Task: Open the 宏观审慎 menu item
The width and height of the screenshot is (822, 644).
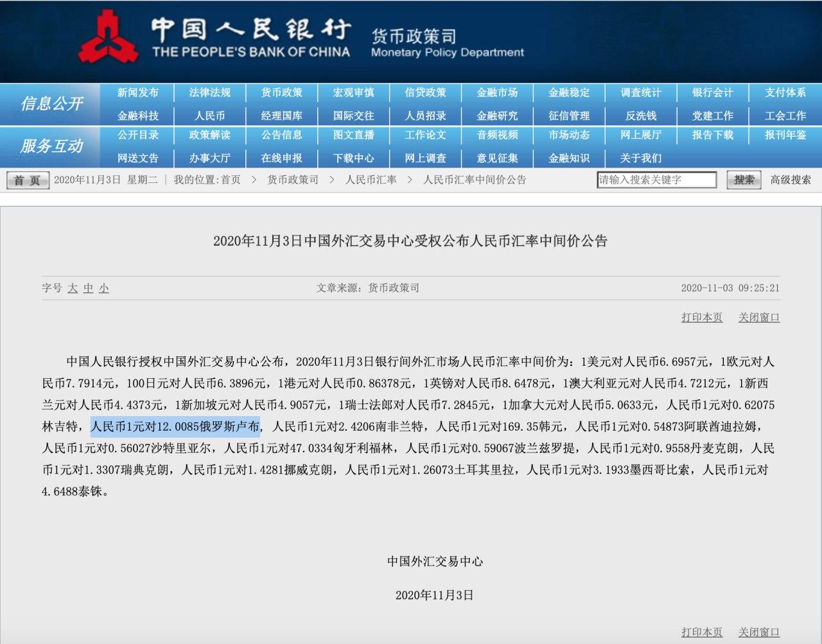Action: click(354, 92)
